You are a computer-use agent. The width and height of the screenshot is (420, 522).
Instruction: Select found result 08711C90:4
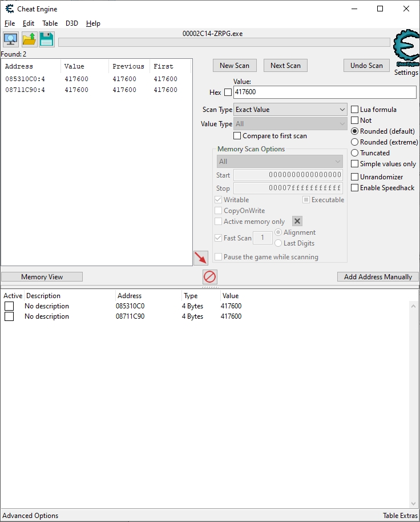pos(96,90)
